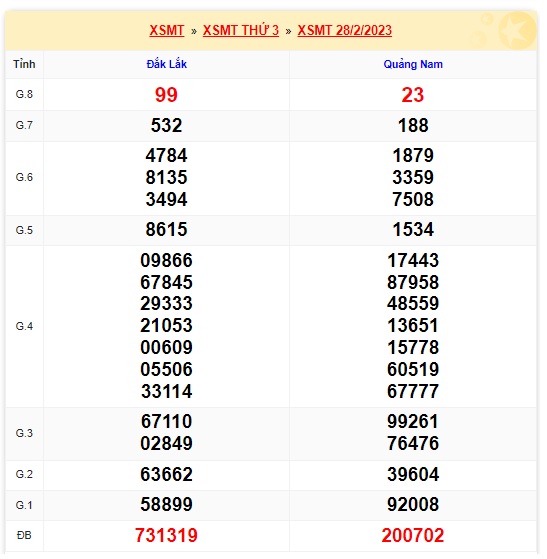
Task: Click the G.3 row label
Action: [24, 433]
